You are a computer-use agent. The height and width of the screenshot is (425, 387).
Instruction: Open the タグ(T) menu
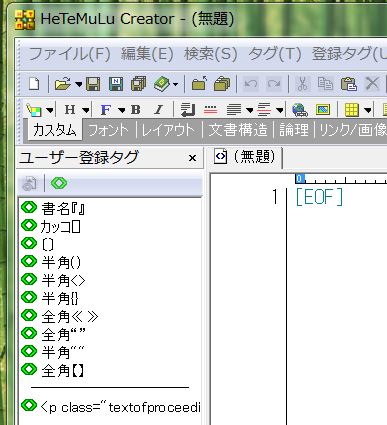275,54
